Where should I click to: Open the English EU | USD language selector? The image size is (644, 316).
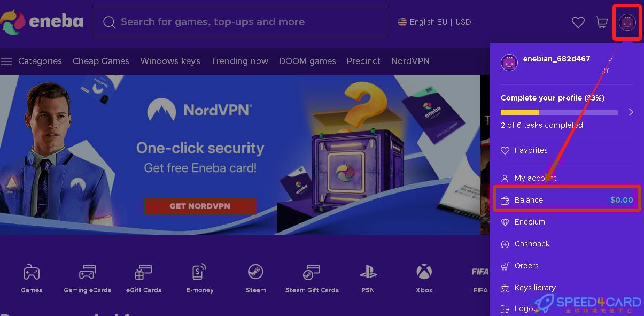[x=434, y=22]
